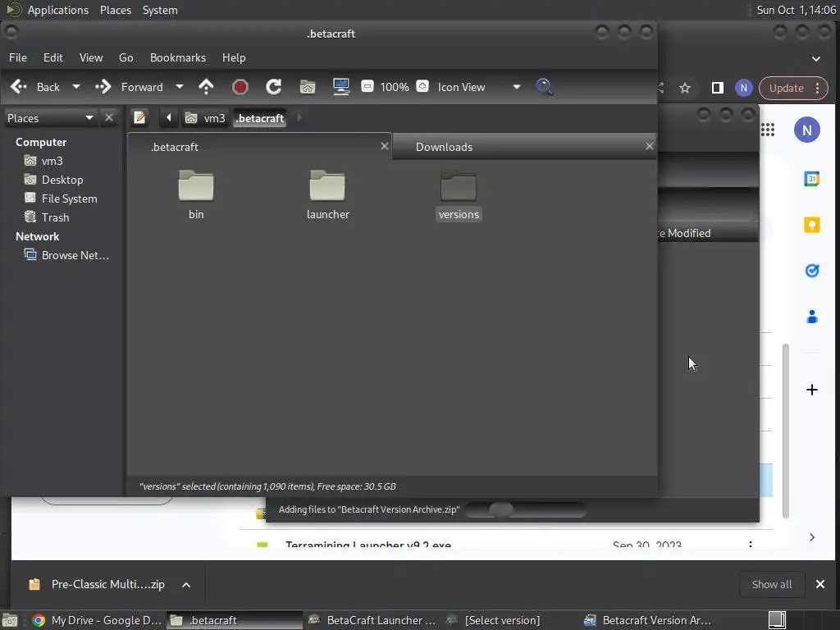Zoom out with the minus icon
840x630 pixels.
(367, 86)
